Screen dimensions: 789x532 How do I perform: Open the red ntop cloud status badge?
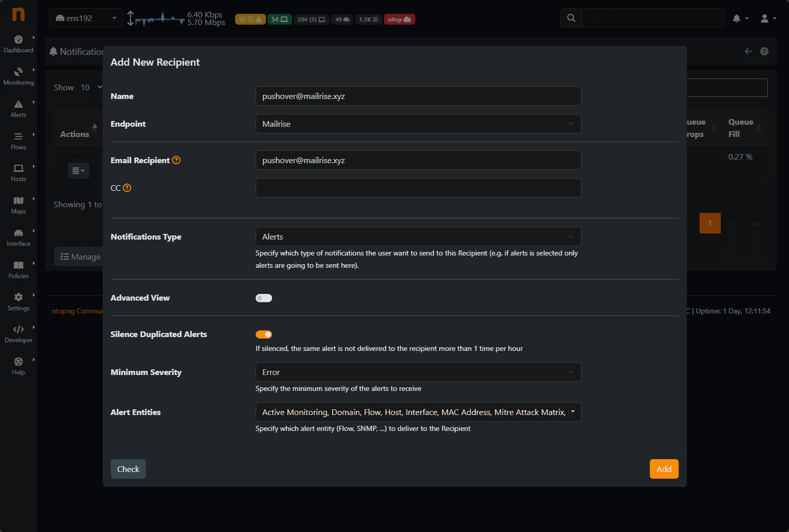(x=399, y=19)
